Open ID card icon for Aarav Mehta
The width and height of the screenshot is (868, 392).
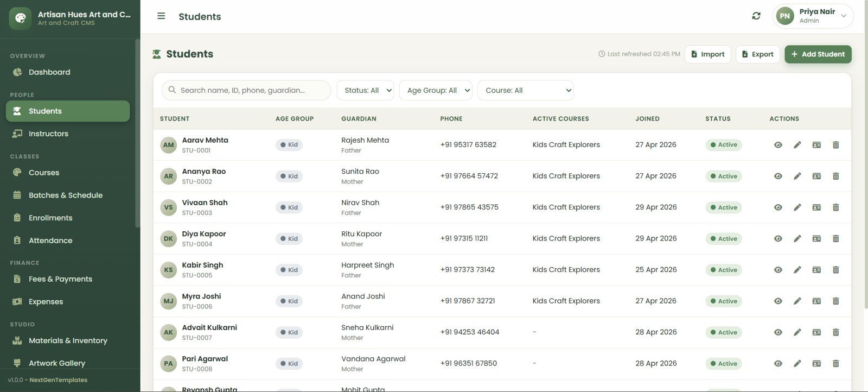816,145
